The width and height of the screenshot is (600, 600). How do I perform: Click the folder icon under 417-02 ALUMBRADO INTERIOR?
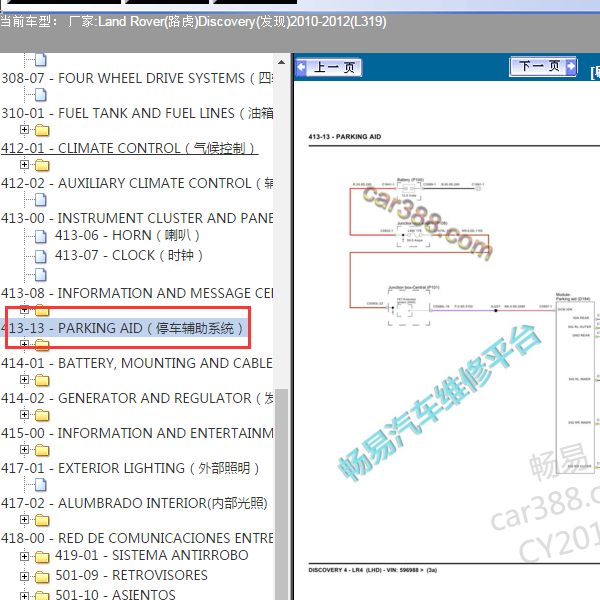click(x=42, y=520)
